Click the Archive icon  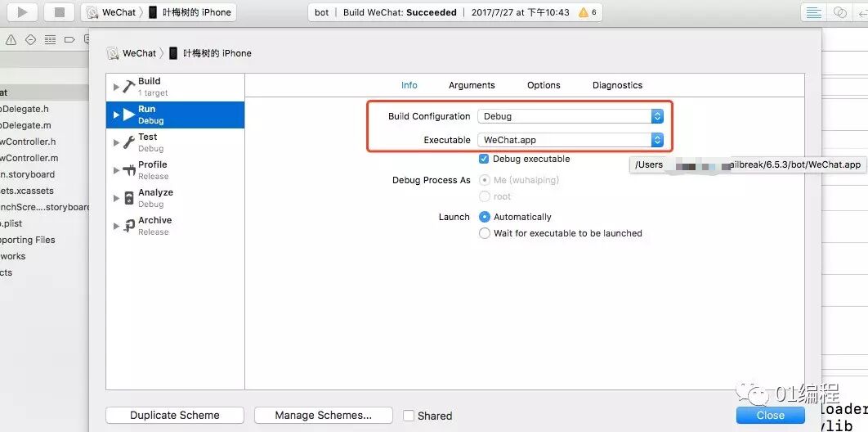[x=129, y=226]
